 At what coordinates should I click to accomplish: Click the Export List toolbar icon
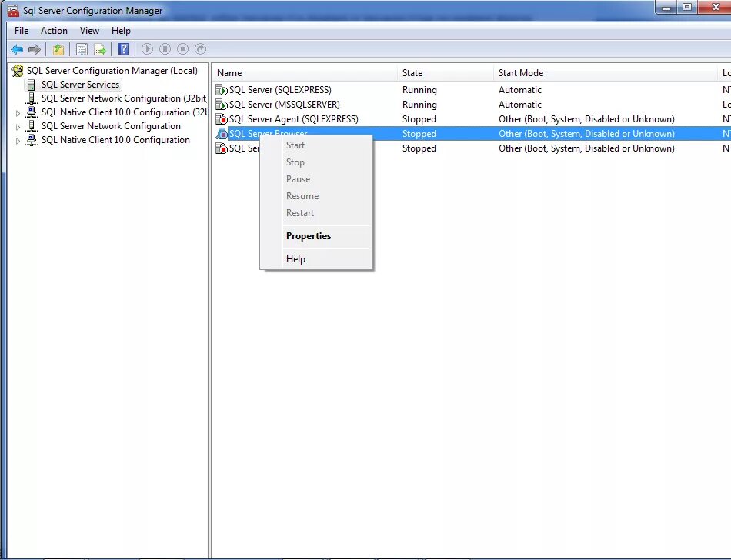pos(100,49)
